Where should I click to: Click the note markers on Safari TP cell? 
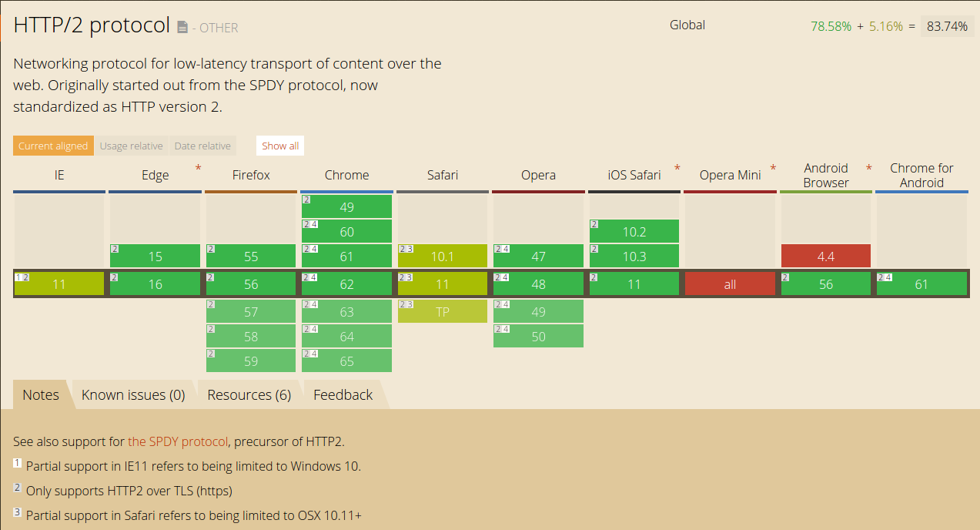[406, 304]
